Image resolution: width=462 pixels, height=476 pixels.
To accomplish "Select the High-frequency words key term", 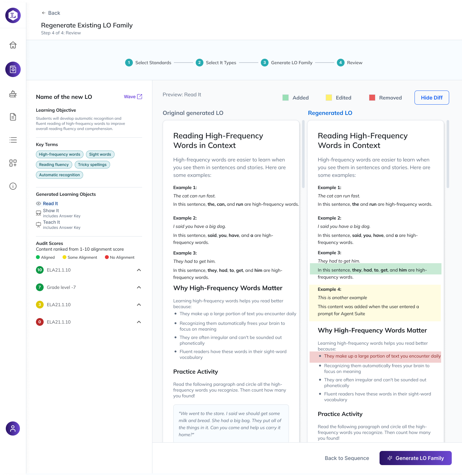I will [60, 154].
